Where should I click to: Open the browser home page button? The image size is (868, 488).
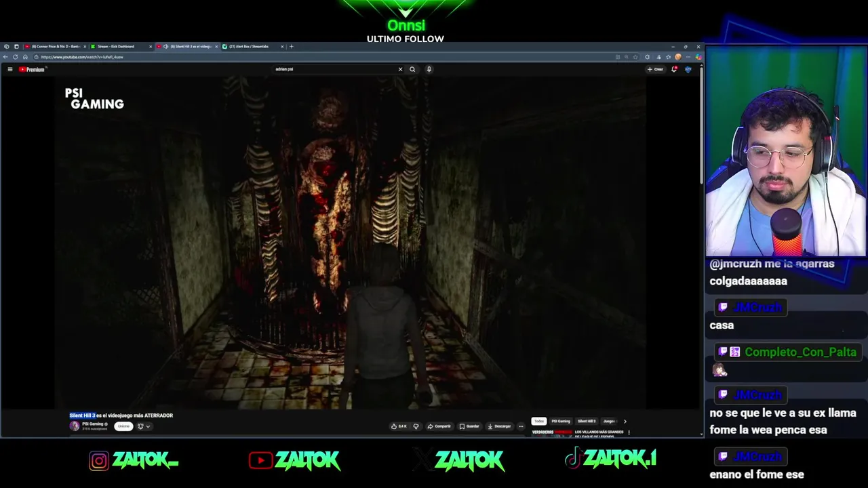[25, 57]
